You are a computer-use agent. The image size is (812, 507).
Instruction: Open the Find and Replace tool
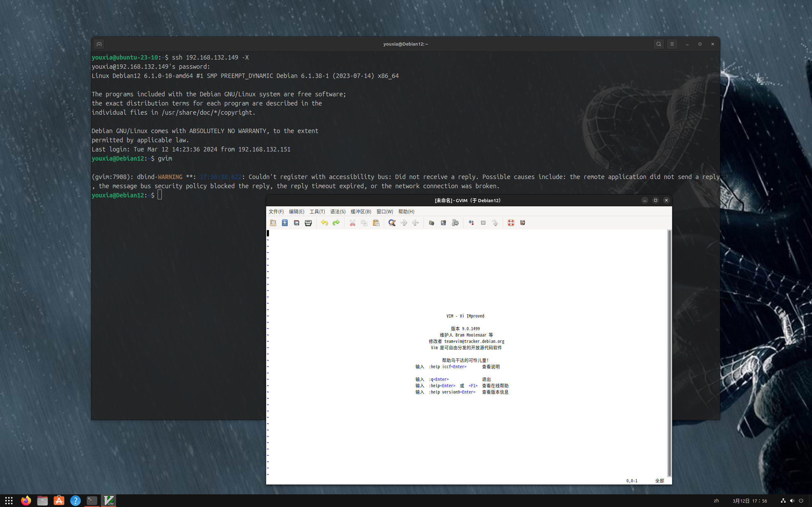[x=392, y=223]
